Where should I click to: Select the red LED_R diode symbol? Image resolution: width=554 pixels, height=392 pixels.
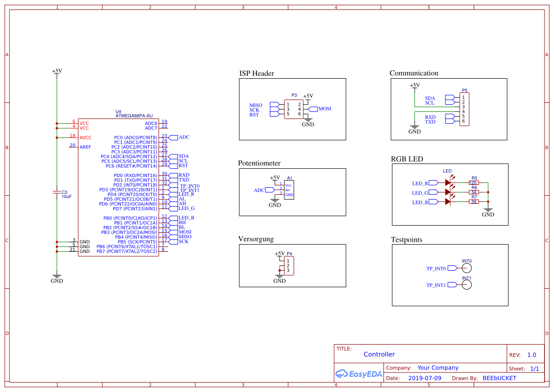tap(448, 182)
